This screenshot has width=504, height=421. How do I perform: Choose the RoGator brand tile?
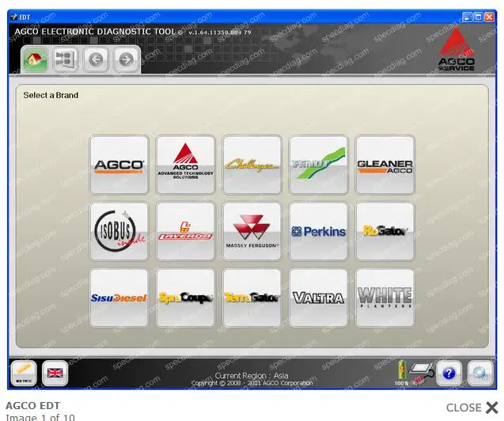[x=385, y=231]
